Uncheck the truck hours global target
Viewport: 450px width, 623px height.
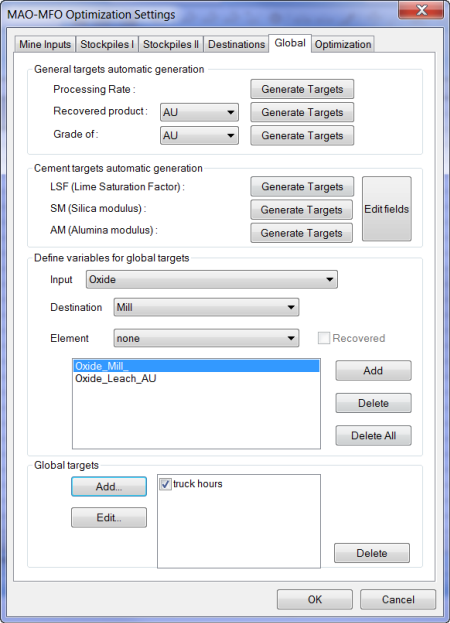[x=165, y=484]
